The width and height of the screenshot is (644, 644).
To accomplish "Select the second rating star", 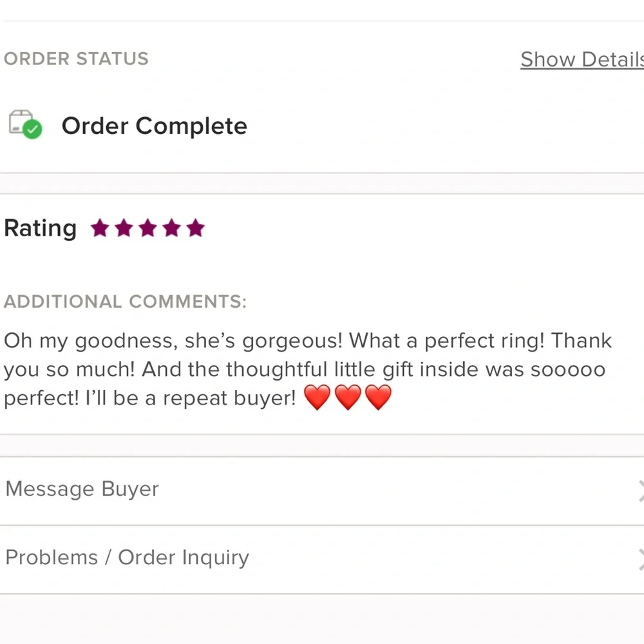I will coord(124,228).
